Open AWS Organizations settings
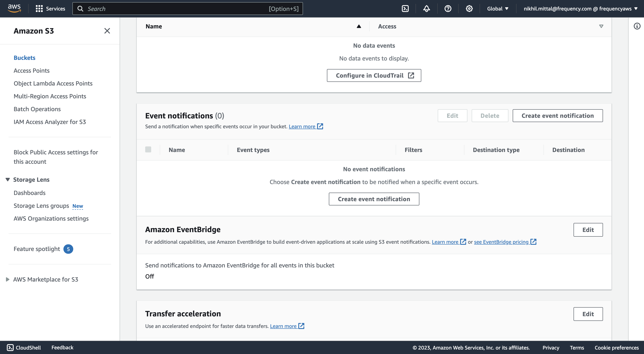 (x=51, y=218)
